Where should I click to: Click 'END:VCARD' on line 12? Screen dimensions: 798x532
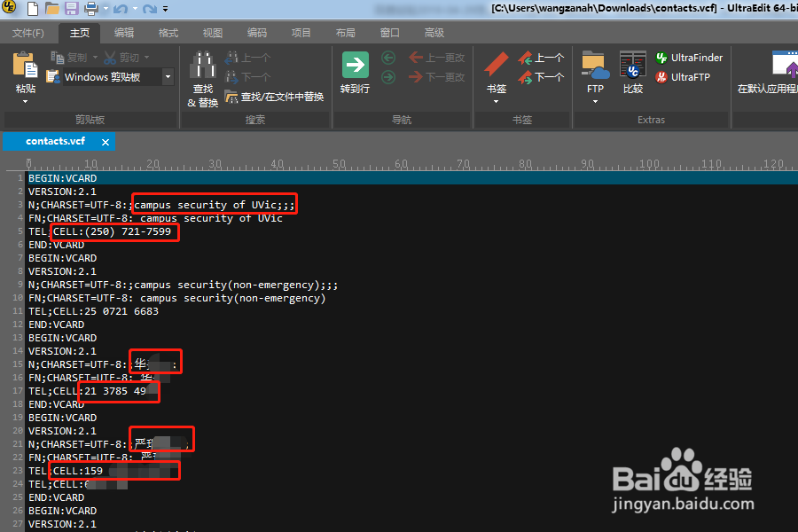coord(56,325)
